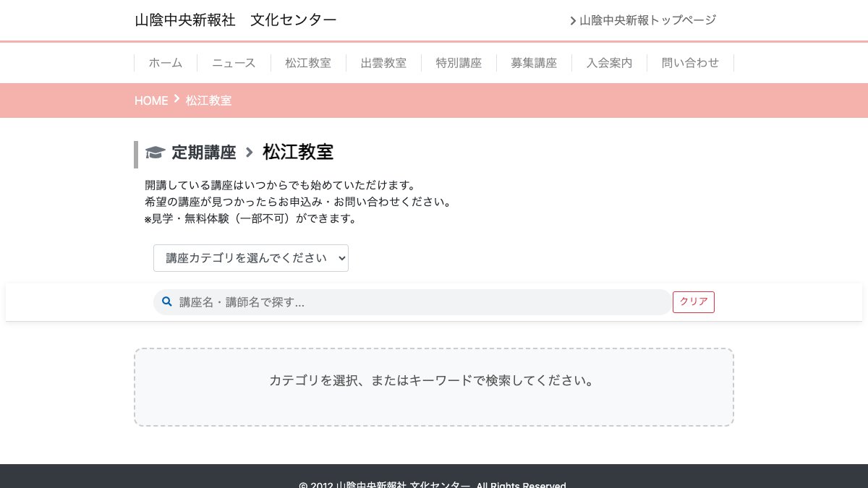Click the magnifier icon in the search box
This screenshot has height=488, width=868.
coord(166,301)
